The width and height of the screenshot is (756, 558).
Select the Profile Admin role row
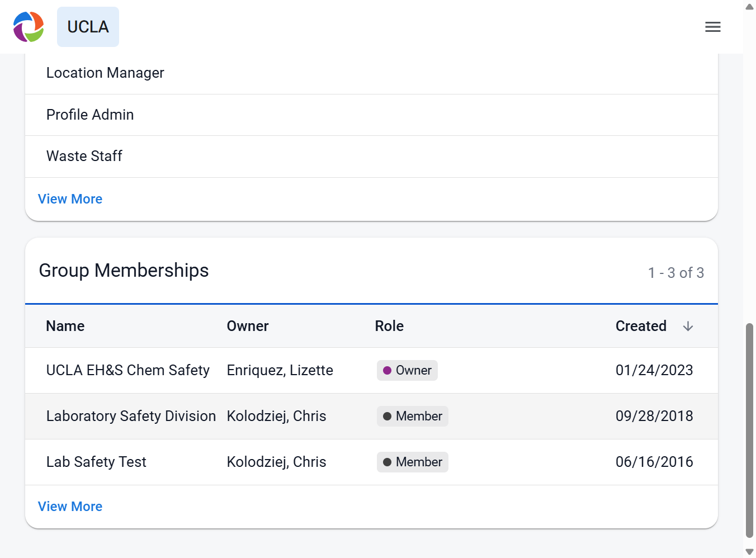click(371, 115)
